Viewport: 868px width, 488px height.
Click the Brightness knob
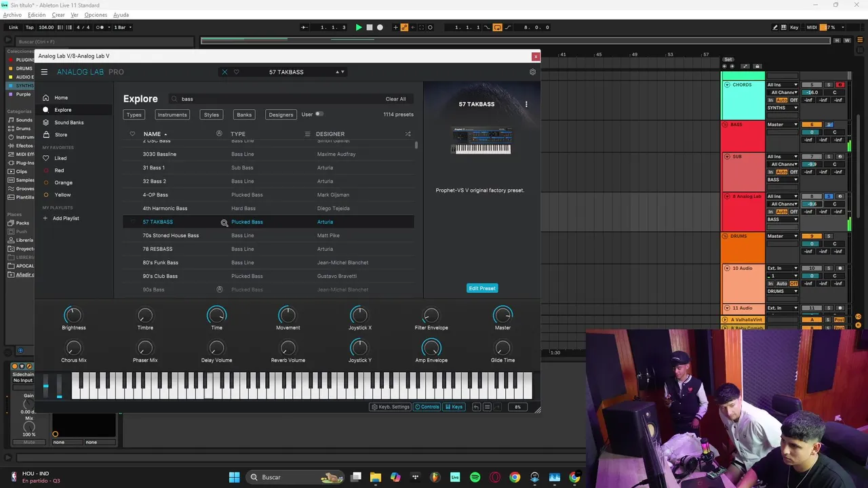[x=73, y=315]
